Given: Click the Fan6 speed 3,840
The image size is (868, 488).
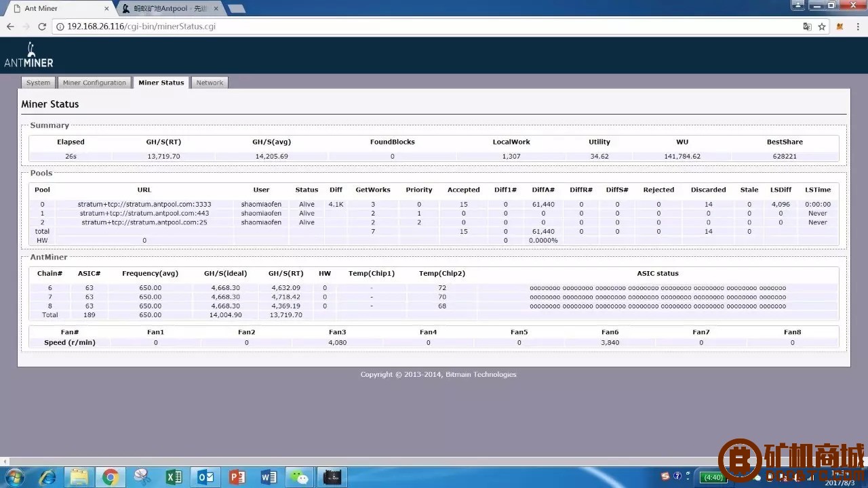Looking at the screenshot, I should 610,343.
